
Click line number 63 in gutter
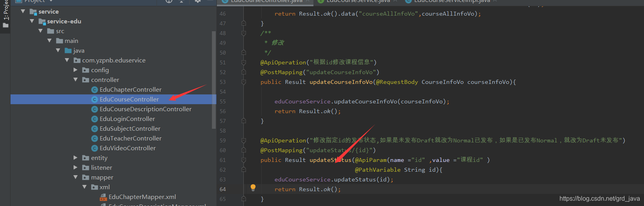223,179
